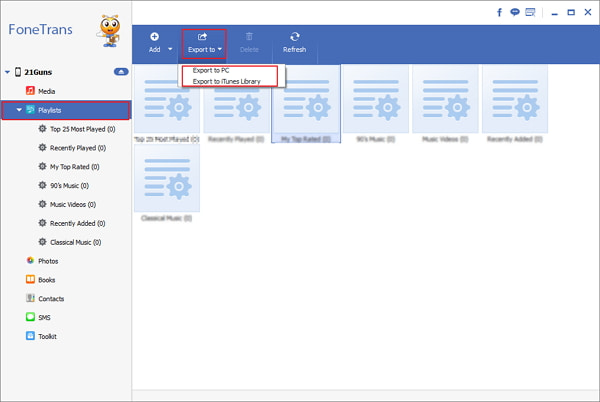This screenshot has height=402, width=600.
Task: Open the Media category
Action: tap(40, 91)
